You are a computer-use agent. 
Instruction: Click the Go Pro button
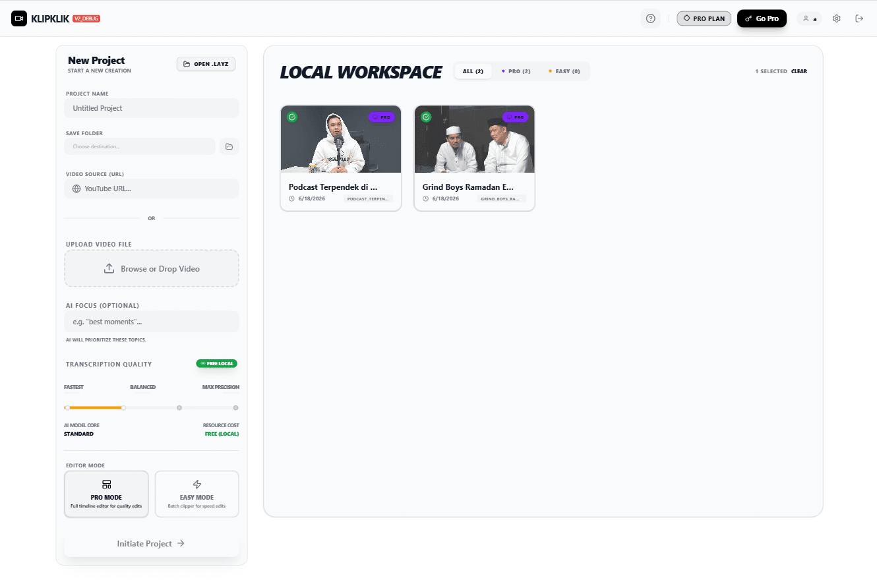tap(762, 18)
